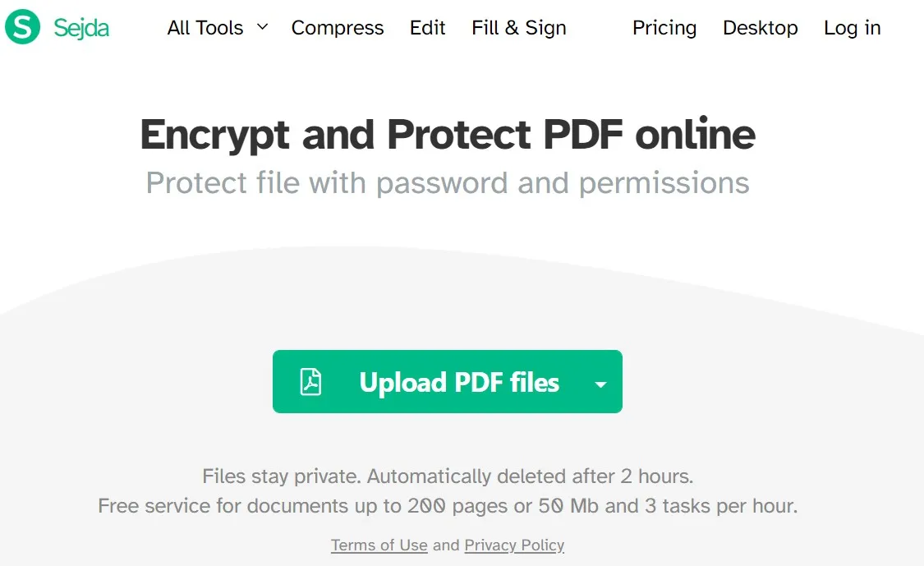Click the Upload PDF files button

448,382
